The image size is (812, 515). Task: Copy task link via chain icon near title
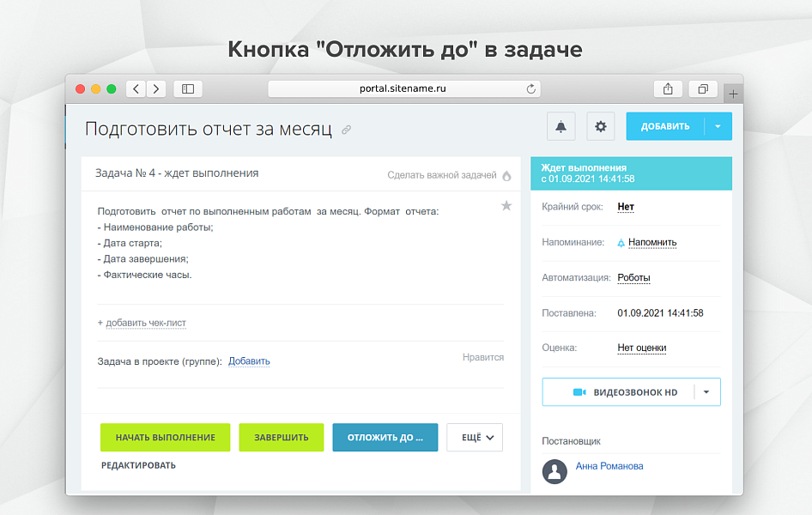346,129
